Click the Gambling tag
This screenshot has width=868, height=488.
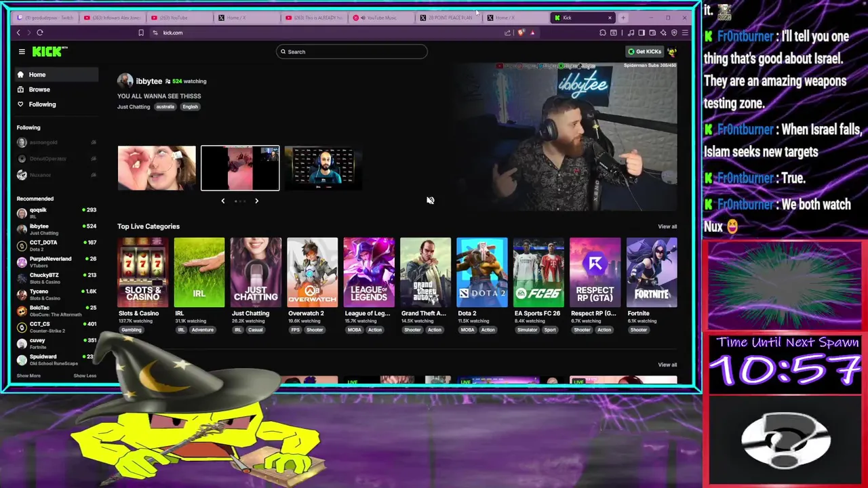point(132,330)
